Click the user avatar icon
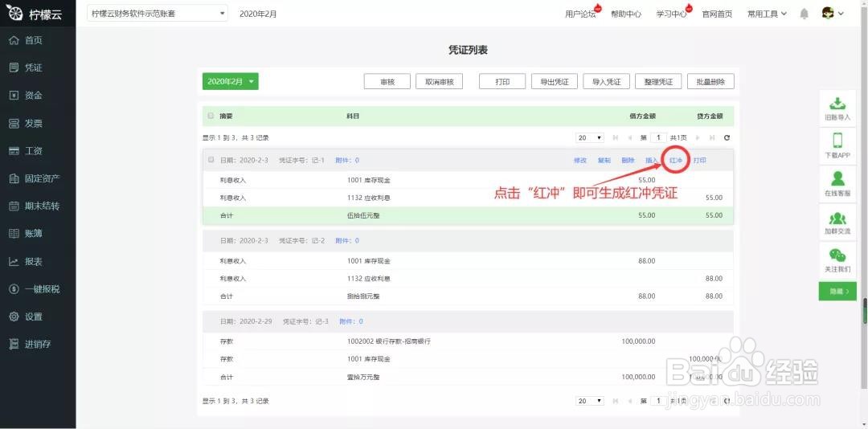 (828, 14)
